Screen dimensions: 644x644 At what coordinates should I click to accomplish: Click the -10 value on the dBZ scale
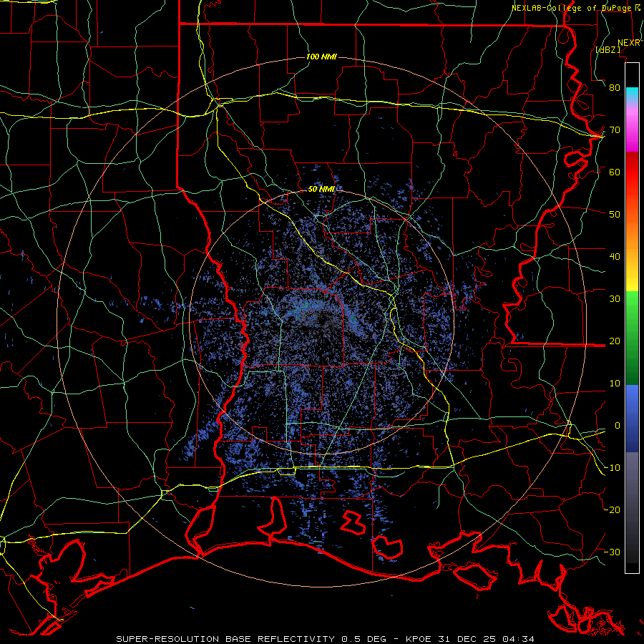point(612,467)
